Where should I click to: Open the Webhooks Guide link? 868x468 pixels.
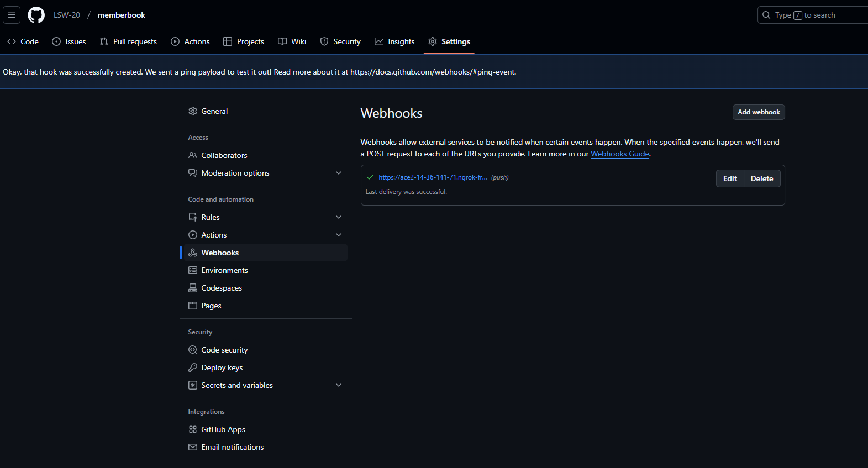[620, 154]
